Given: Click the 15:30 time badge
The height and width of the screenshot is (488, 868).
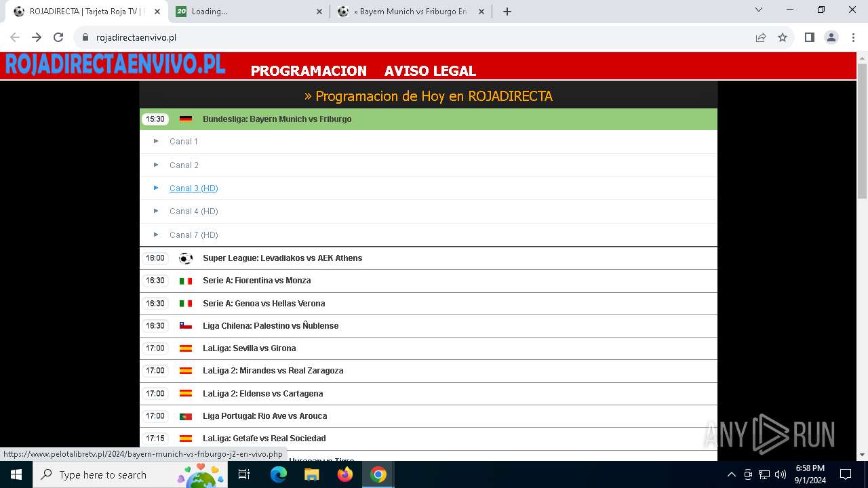Looking at the screenshot, I should 155,119.
